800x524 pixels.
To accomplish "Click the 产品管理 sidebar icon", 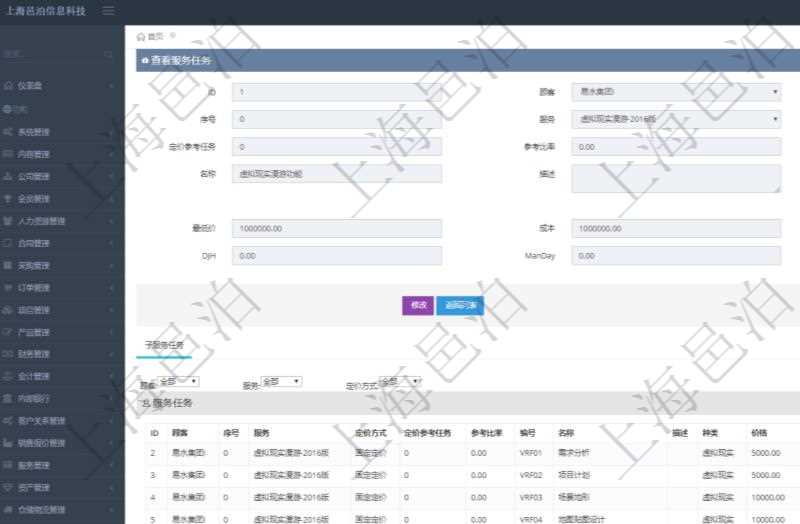I will coord(8,332).
